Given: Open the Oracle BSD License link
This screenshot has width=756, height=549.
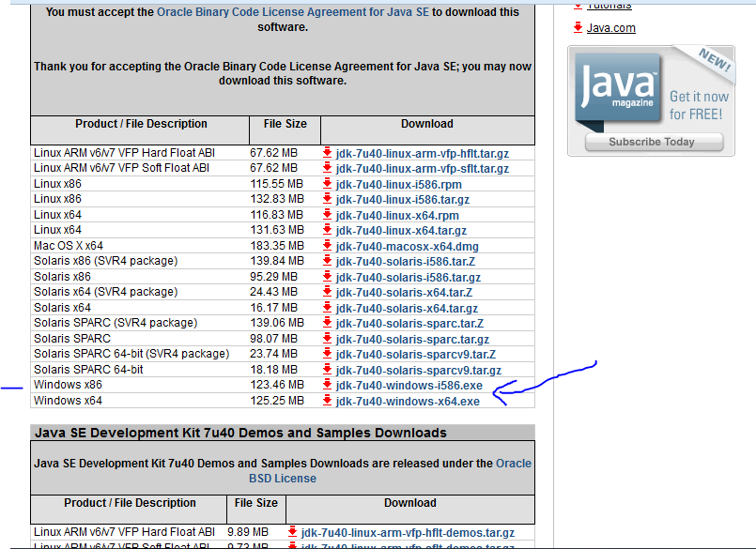Looking at the screenshot, I should coord(390,471).
